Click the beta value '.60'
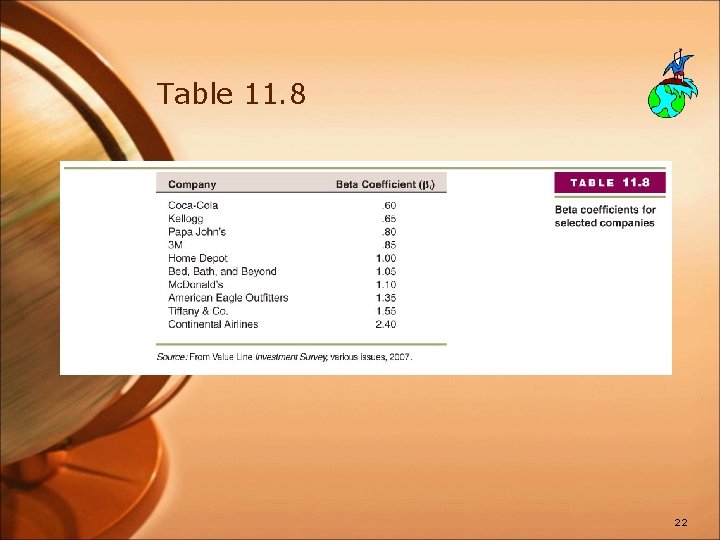Image resolution: width=720 pixels, height=540 pixels. coord(389,205)
